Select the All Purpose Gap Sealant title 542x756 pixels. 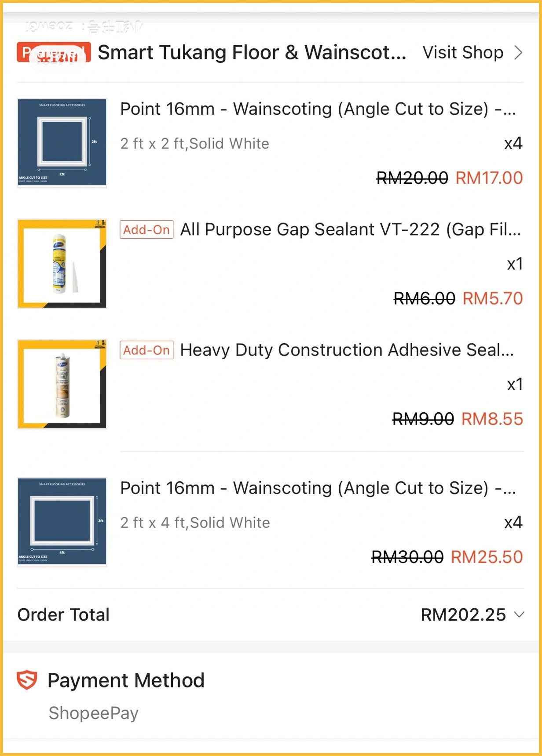pos(350,229)
